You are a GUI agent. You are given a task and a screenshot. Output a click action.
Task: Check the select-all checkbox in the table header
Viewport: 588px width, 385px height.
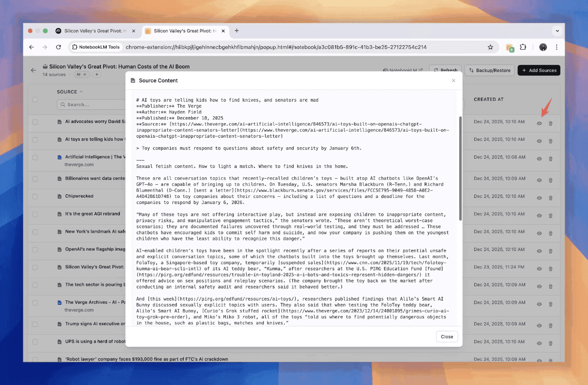pyautogui.click(x=35, y=100)
